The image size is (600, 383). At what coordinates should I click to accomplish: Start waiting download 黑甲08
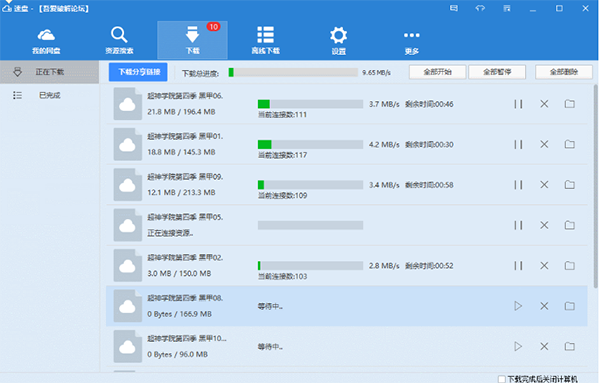[x=518, y=306]
